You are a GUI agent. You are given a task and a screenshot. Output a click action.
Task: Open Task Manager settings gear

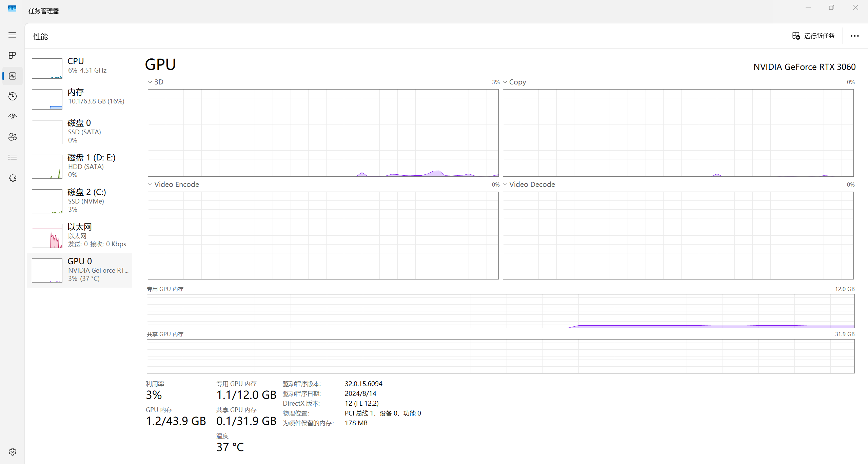tap(12, 452)
